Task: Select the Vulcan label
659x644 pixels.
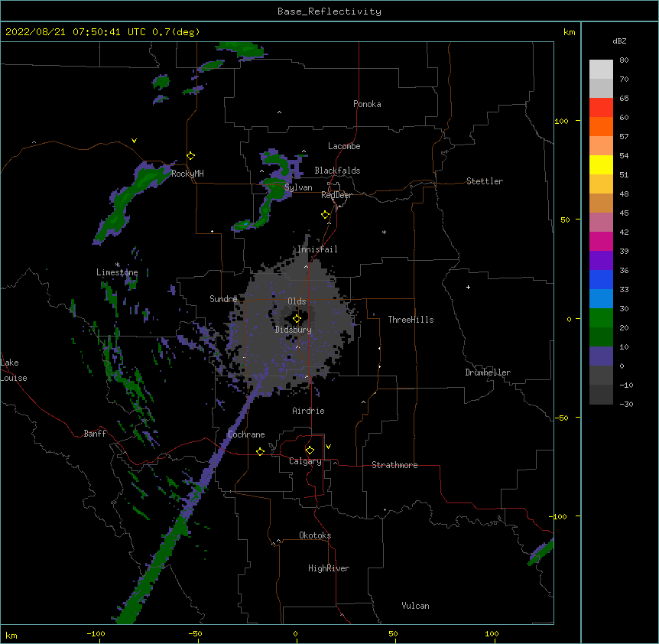Action: tap(415, 606)
